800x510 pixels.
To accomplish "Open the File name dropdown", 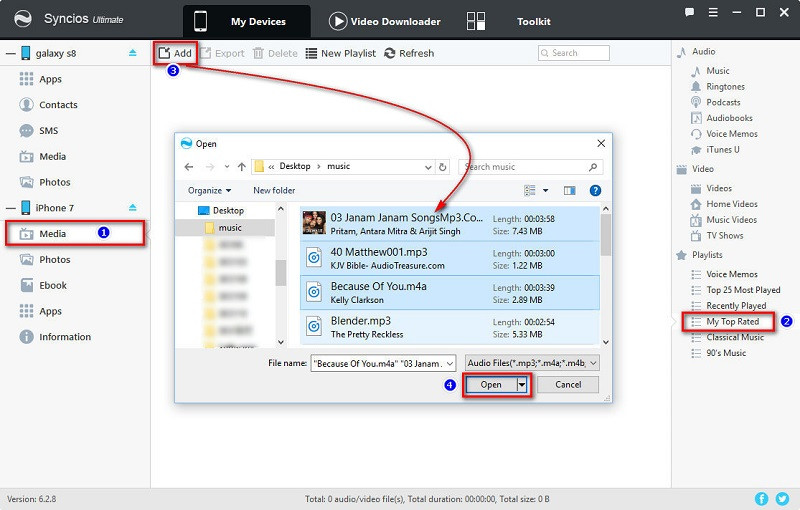I will pos(450,364).
